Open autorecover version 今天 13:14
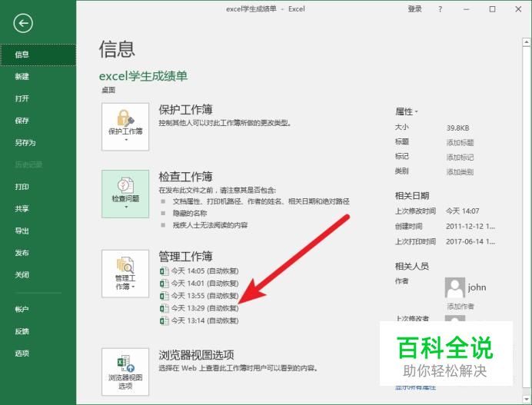 (199, 320)
